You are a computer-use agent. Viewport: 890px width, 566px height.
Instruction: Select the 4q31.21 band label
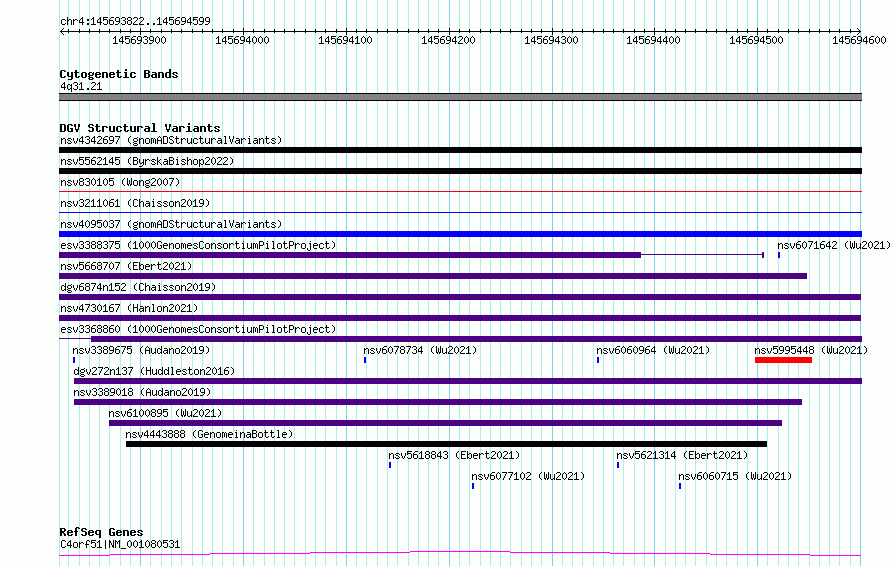tap(81, 86)
